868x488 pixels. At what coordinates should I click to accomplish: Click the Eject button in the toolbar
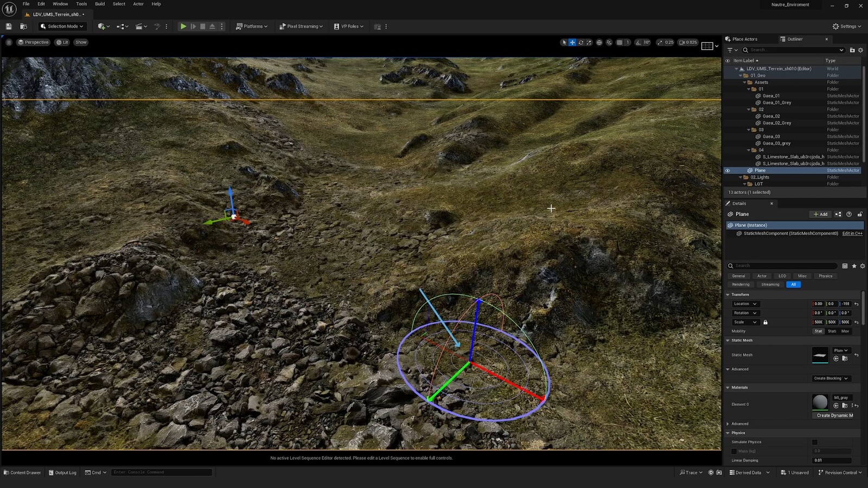(212, 26)
